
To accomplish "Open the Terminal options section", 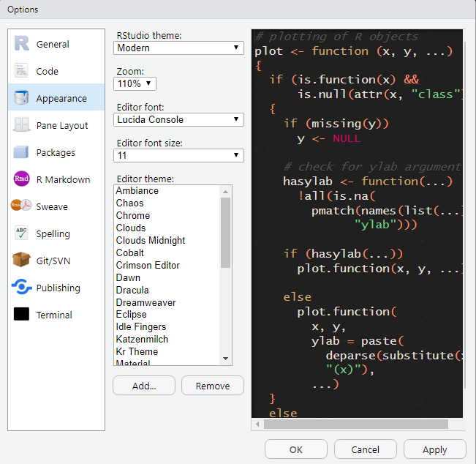I will [56, 314].
